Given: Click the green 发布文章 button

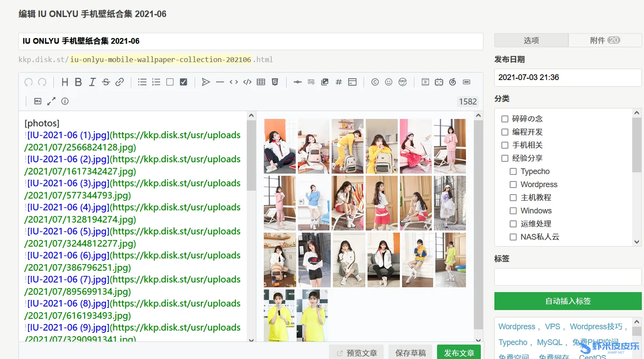Looking at the screenshot, I should coord(458,352).
